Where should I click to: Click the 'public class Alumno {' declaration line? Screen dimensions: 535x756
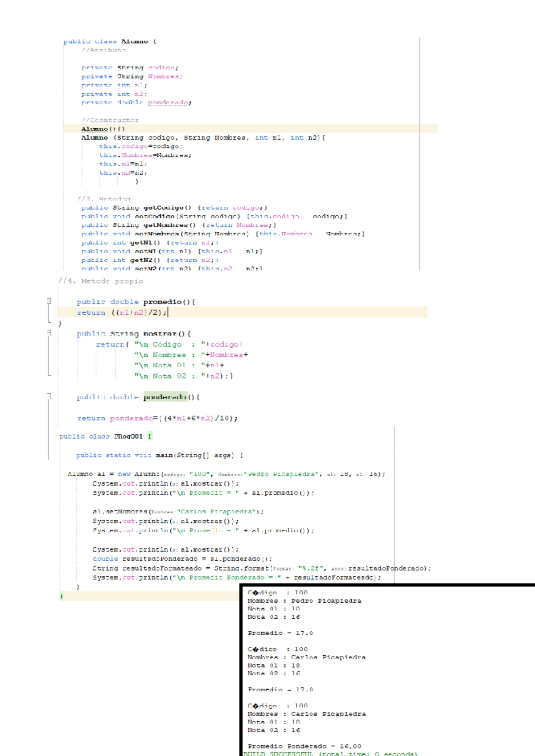click(110, 41)
